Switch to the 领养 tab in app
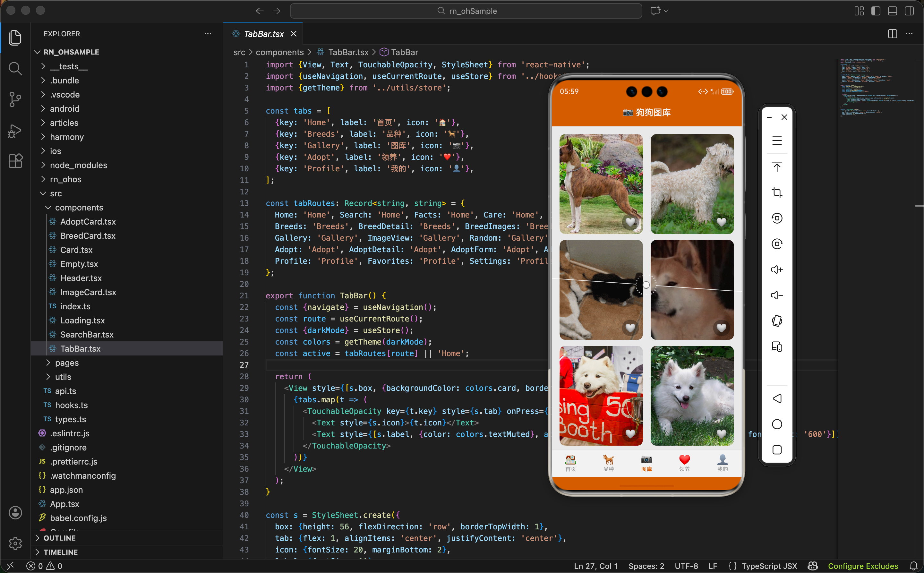 (x=684, y=463)
